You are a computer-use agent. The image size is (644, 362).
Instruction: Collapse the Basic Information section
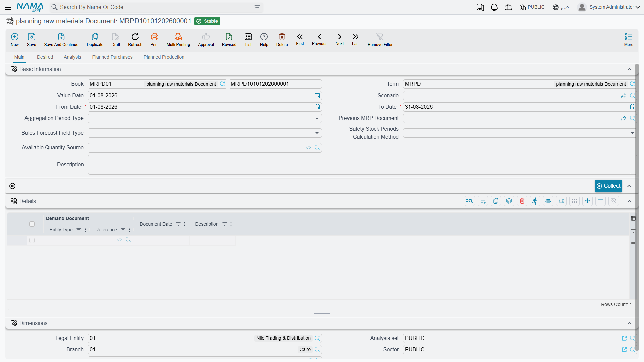coord(630,69)
